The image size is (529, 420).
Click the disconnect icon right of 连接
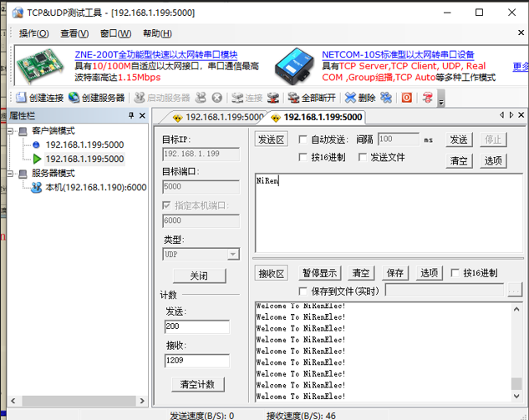[x=273, y=98]
